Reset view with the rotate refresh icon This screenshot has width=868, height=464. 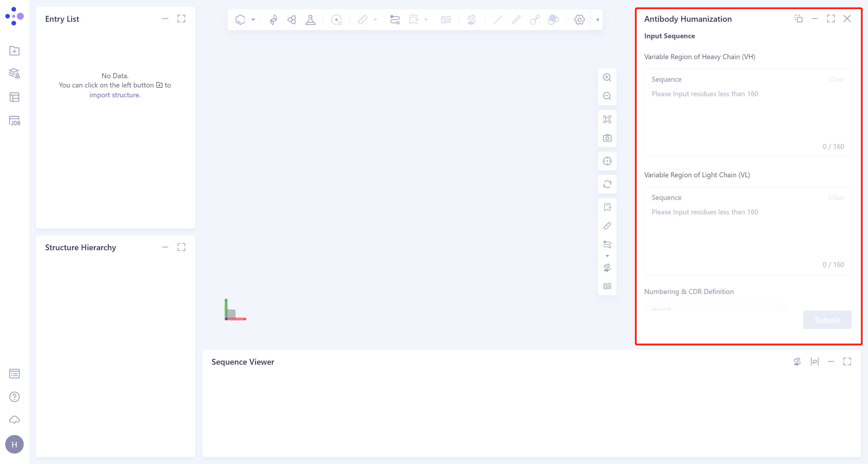pos(607,184)
